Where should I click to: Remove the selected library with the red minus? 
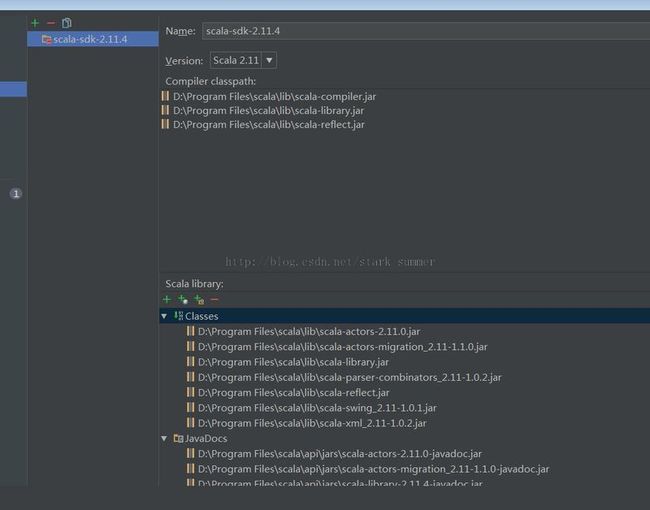pyautogui.click(x=51, y=23)
